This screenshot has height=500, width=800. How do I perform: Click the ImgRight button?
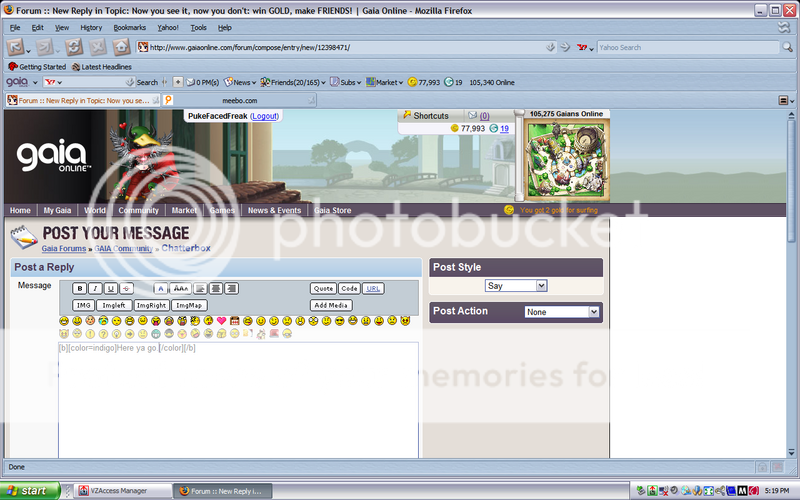pyautogui.click(x=152, y=305)
